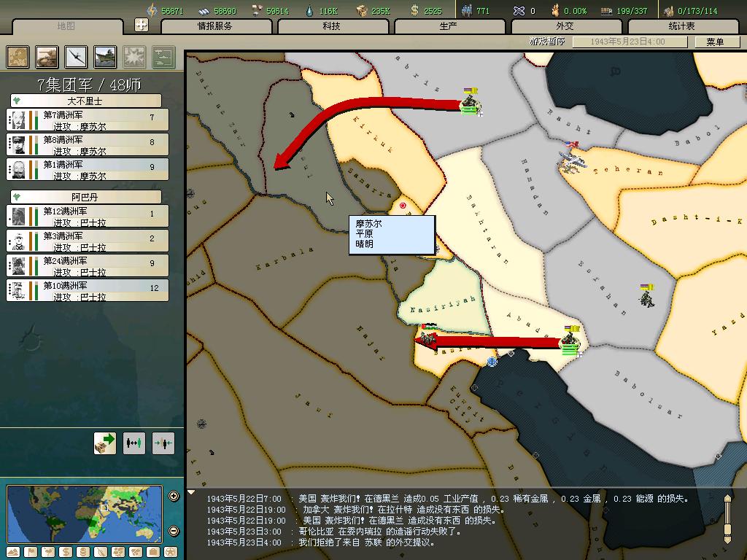
Task: Click the reorganize units swap icon
Action: 134,443
